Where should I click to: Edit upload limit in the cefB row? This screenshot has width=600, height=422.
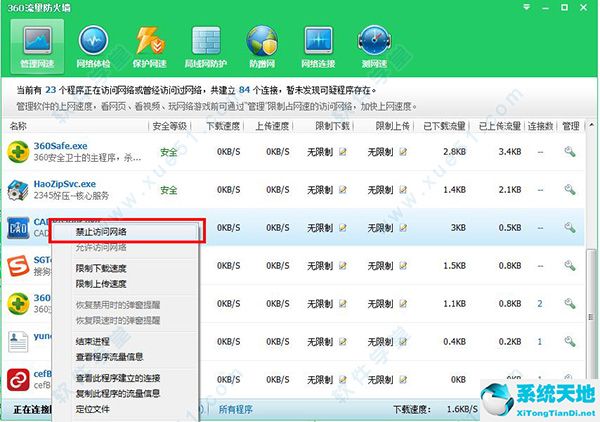403,380
